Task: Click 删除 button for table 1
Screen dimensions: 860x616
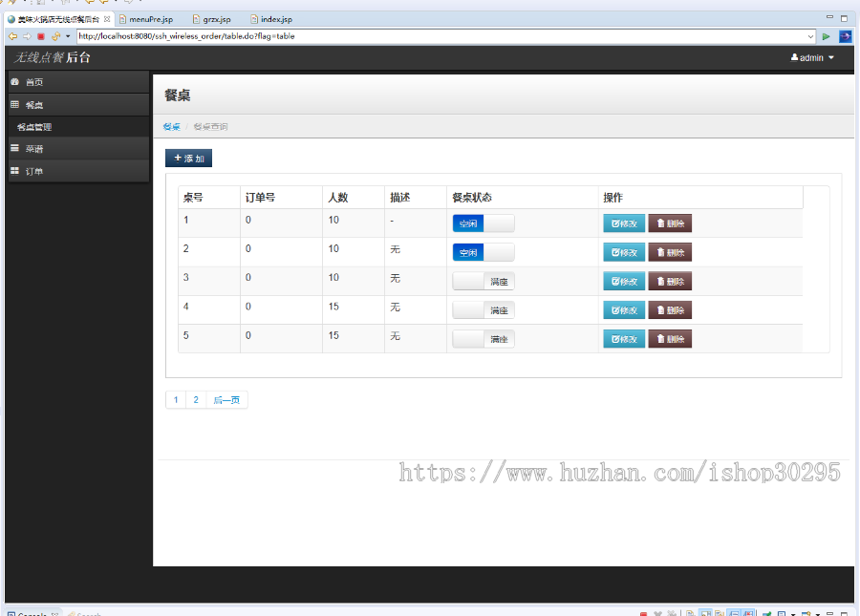Action: click(x=670, y=223)
